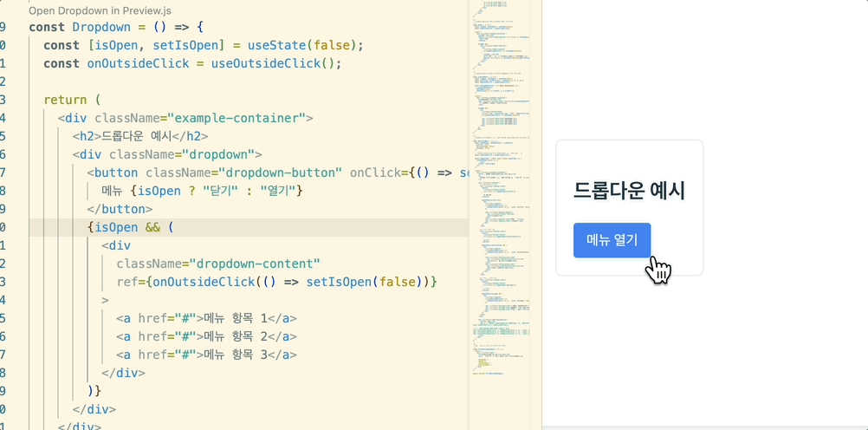Click the '메뉴 항목 3' anchor line

pos(206,355)
